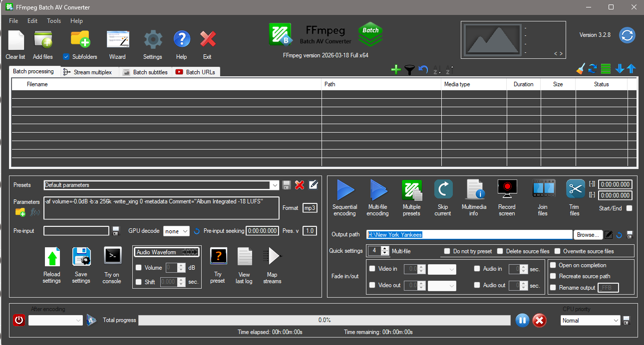Toggle the Start/End checkbox

coord(629,208)
